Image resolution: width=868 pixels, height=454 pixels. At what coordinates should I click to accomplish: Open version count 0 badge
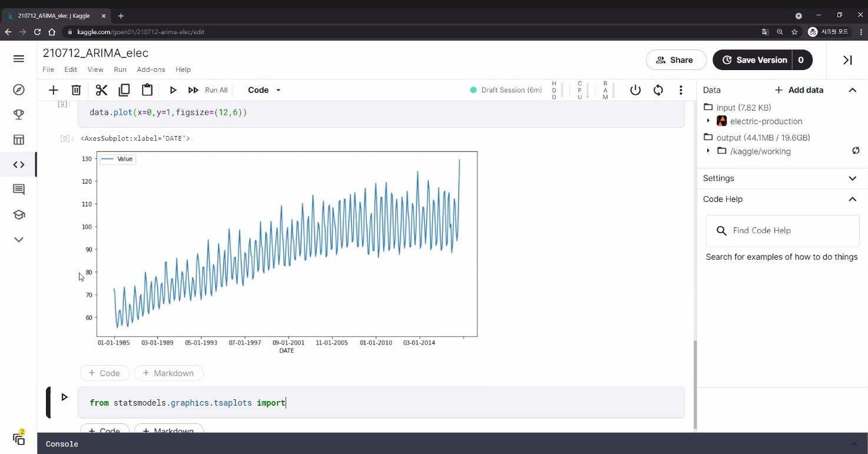(x=801, y=60)
